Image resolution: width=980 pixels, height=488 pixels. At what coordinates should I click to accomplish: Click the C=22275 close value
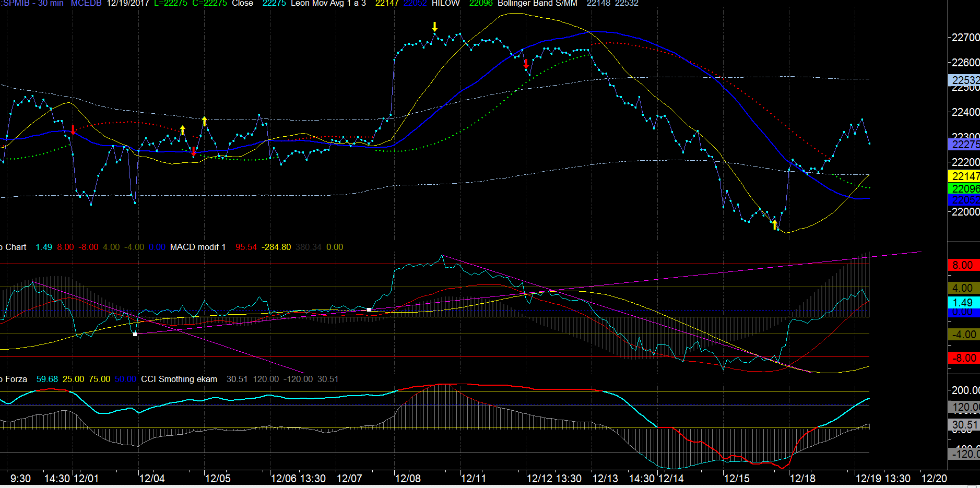tap(209, 3)
